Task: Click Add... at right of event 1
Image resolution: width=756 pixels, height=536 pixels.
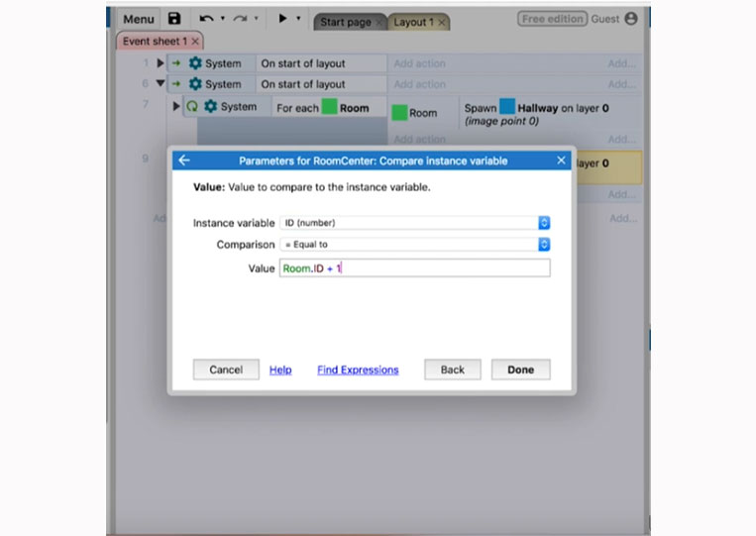Action: pos(621,63)
